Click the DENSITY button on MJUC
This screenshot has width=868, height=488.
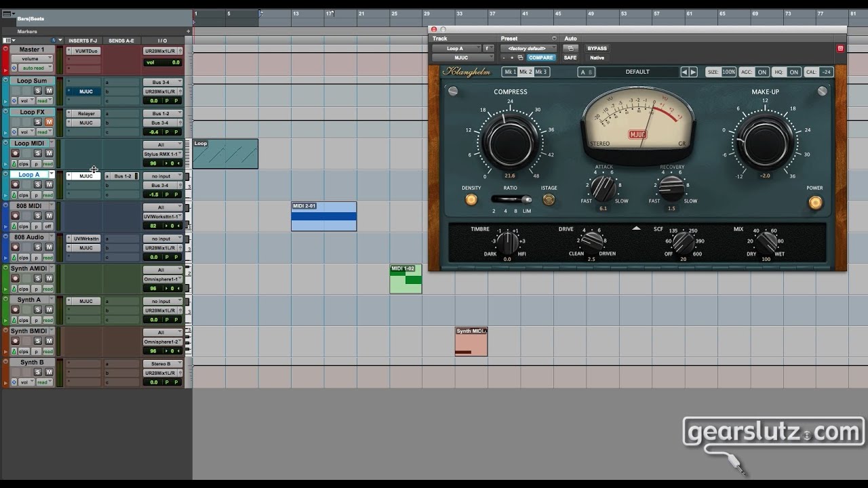point(471,199)
